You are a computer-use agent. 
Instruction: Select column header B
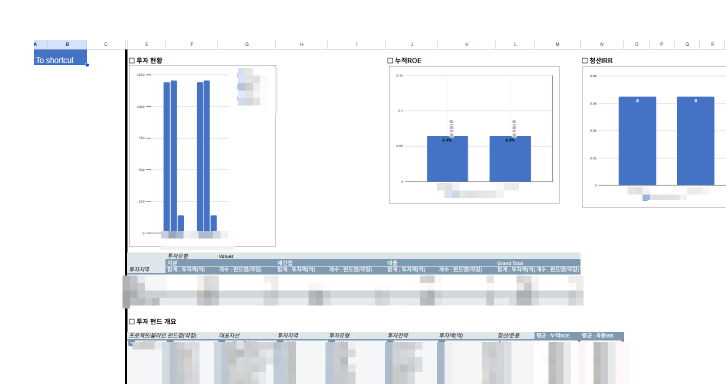click(x=67, y=44)
